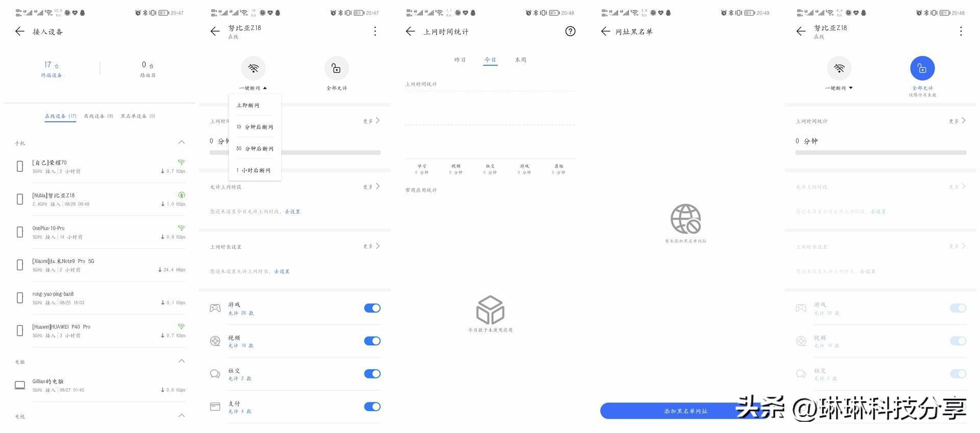Image resolution: width=980 pixels, height=433 pixels.
Task: Select 30 分钟后断网 from the dropdown
Action: point(255,148)
